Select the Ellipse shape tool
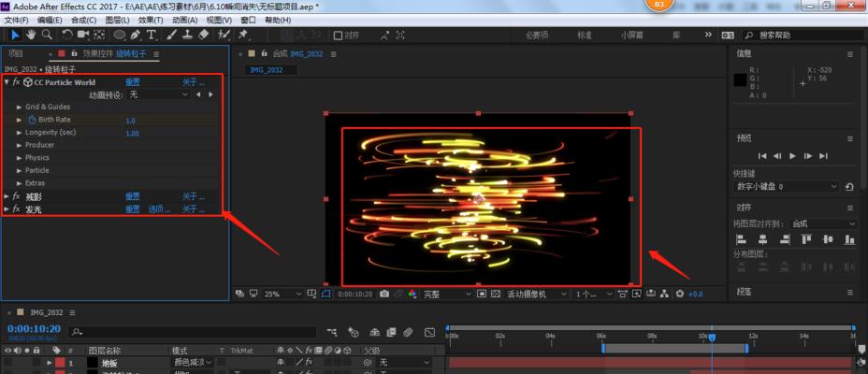Screen dimensions: 868x374 tap(119, 35)
